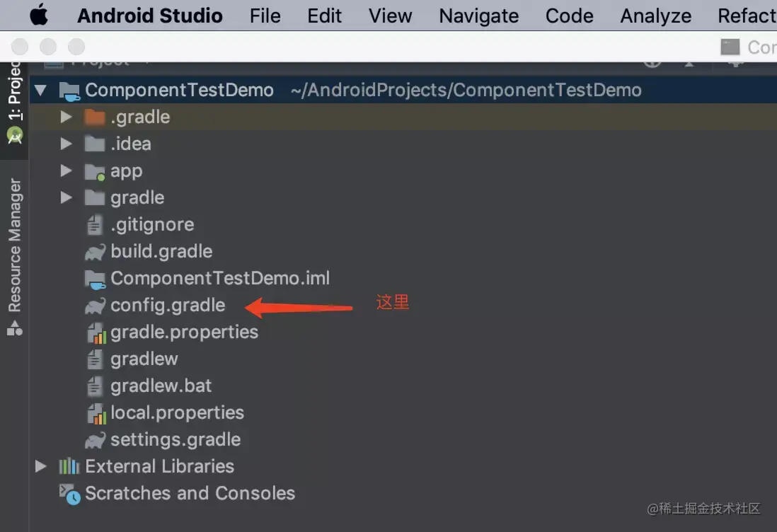Open the Navigate menu
Image resolution: width=777 pixels, height=532 pixels.
478,16
